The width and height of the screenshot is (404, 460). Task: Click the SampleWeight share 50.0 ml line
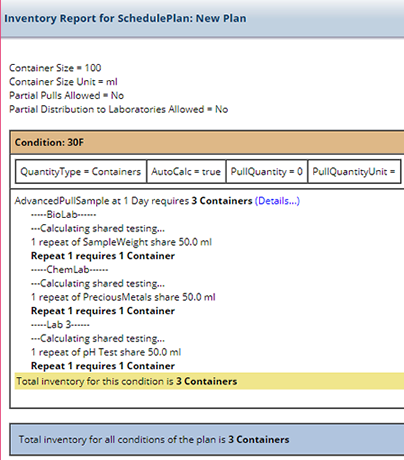click(x=121, y=242)
